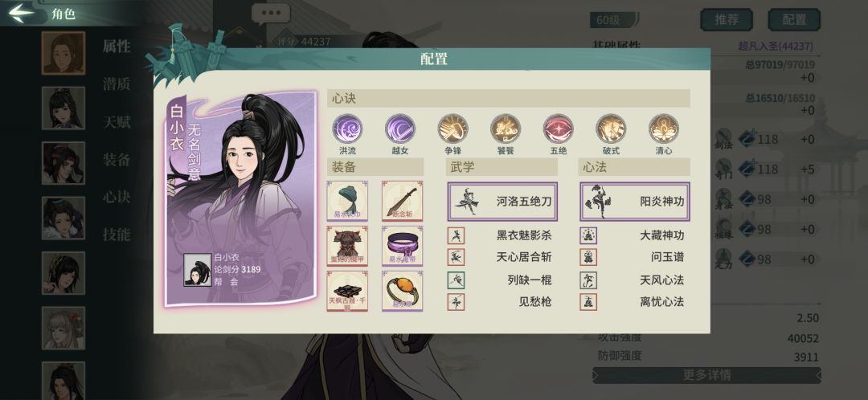
Task: Select the 阳炎神功 inner skill entry
Action: point(635,202)
